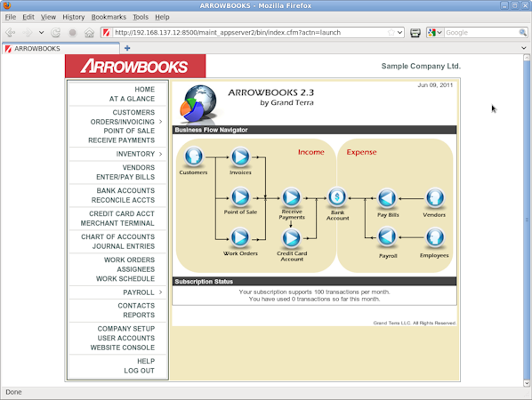Expand the INVENTORY submenu arrow

pyautogui.click(x=160, y=154)
